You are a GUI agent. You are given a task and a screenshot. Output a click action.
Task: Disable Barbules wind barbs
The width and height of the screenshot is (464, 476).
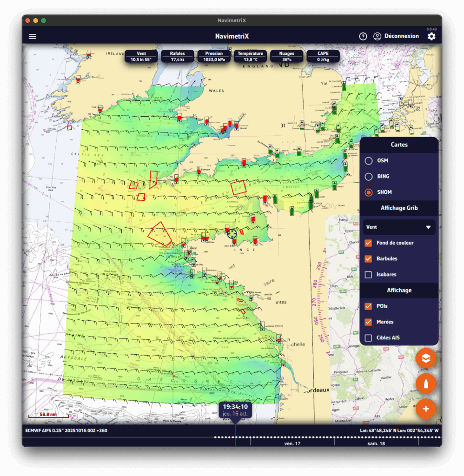369,259
